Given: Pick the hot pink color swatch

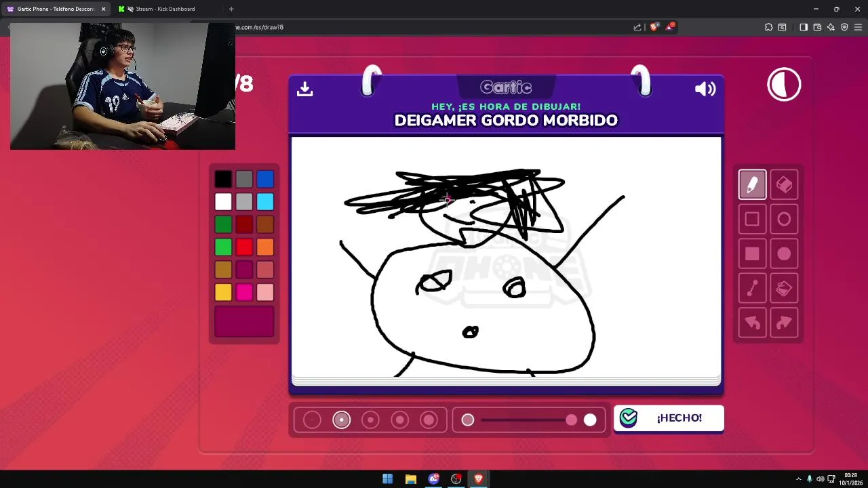Looking at the screenshot, I should tap(244, 292).
